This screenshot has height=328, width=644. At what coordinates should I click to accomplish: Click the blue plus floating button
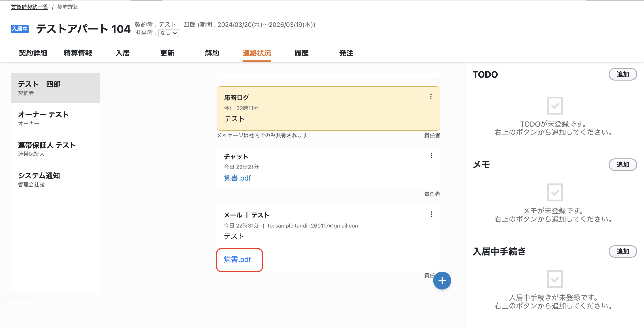(442, 281)
